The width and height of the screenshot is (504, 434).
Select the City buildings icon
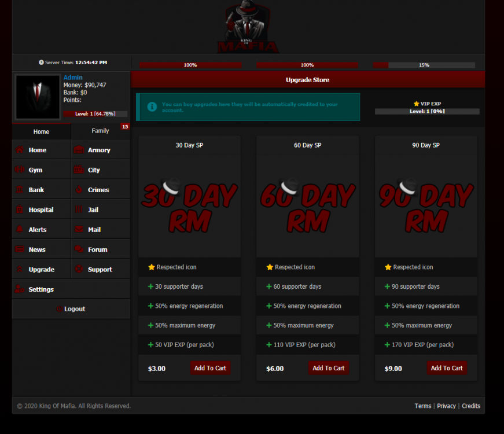click(79, 170)
